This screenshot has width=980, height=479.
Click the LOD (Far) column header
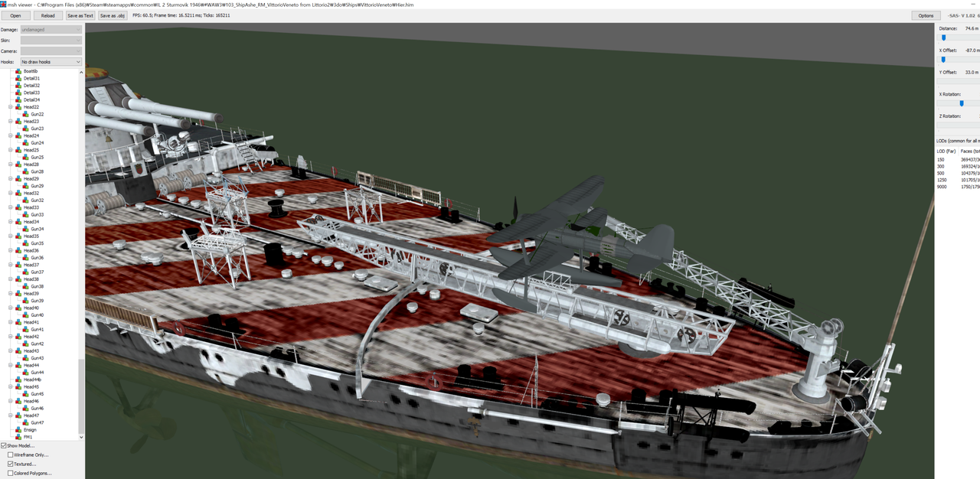point(946,151)
